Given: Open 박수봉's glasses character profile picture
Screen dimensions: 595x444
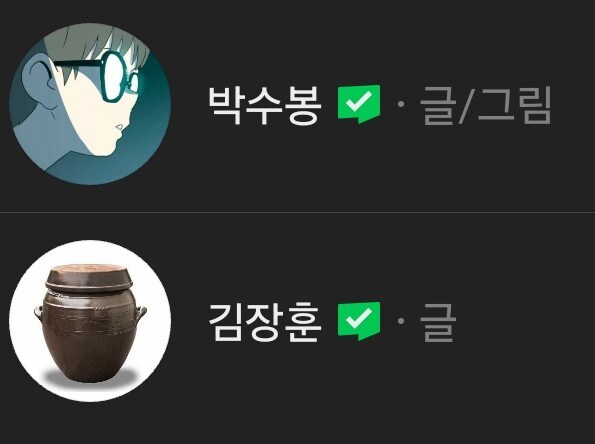Looking at the screenshot, I should [90, 104].
